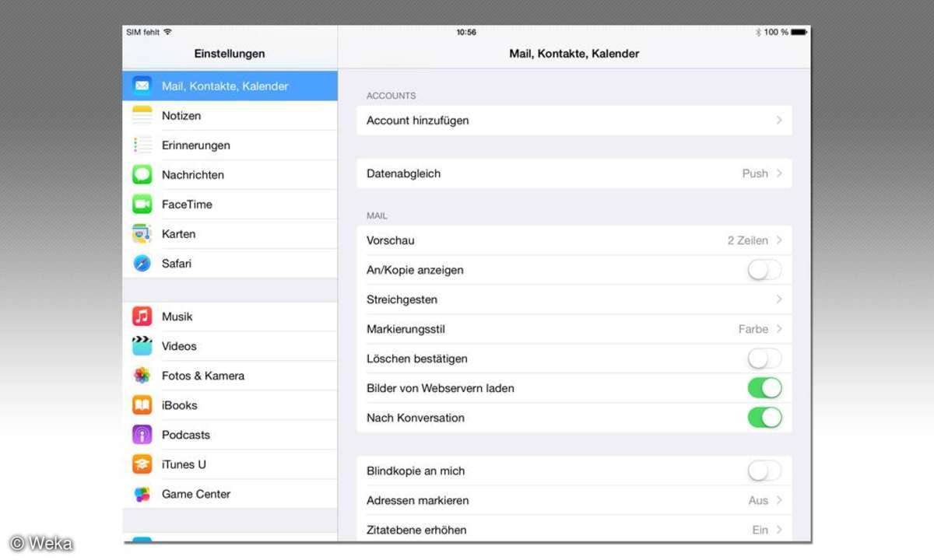Open the Streichgesten setting
Image resolution: width=934 pixels, height=560 pixels.
point(574,299)
